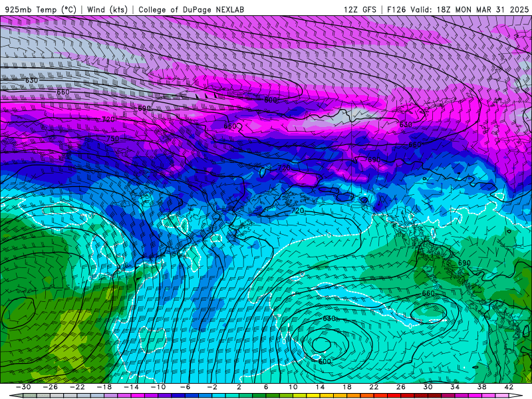Click the '750' height contour label
This screenshot has width=532, height=399.
pos(112,138)
